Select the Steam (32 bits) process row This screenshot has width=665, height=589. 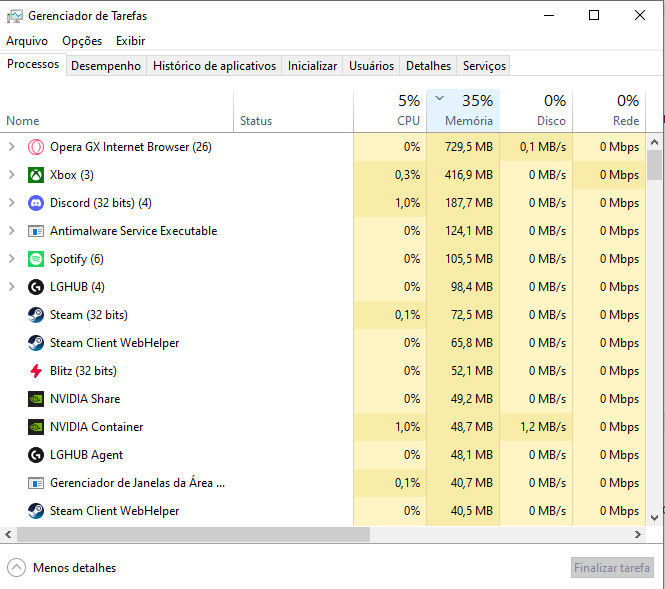[323, 315]
